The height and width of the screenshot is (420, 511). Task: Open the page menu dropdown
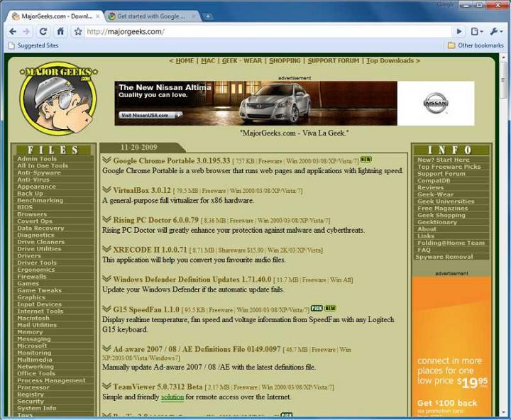click(x=477, y=31)
